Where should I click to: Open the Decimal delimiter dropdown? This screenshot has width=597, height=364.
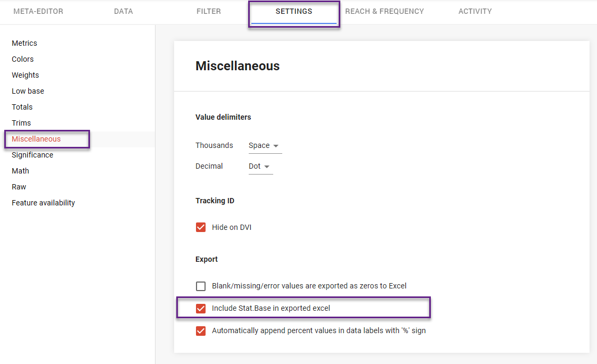click(x=256, y=166)
